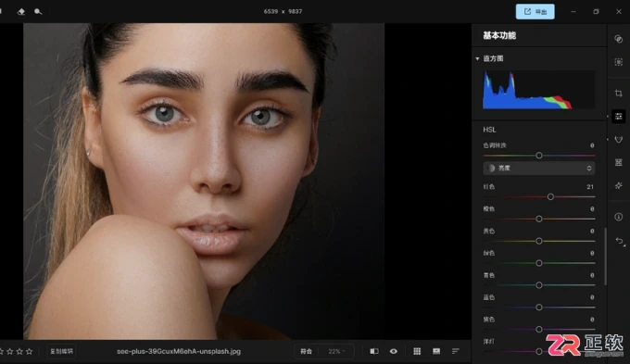Toggle the eye preview icon
The height and width of the screenshot is (364, 630).
[394, 351]
